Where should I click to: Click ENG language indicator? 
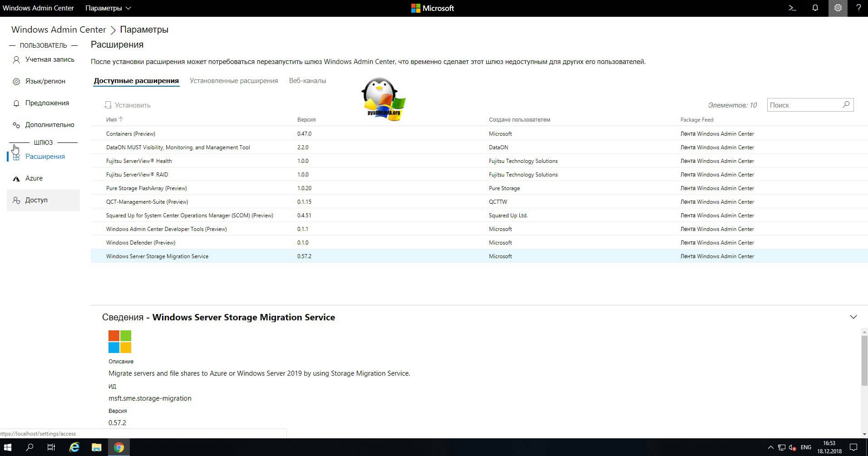tap(806, 447)
